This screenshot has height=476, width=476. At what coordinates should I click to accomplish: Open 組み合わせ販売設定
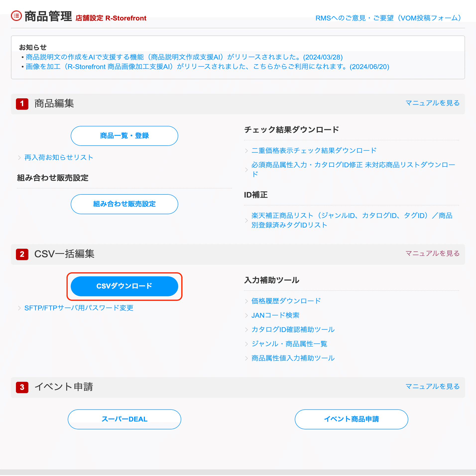click(124, 204)
